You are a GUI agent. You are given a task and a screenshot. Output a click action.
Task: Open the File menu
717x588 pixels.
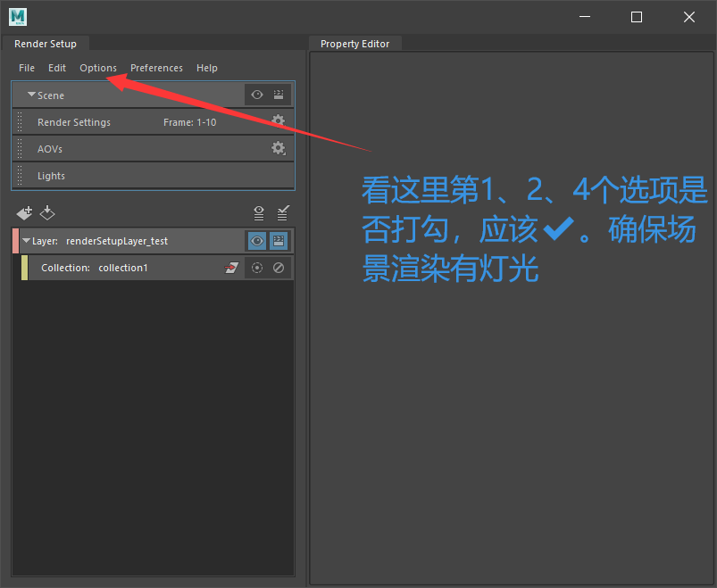tap(27, 68)
